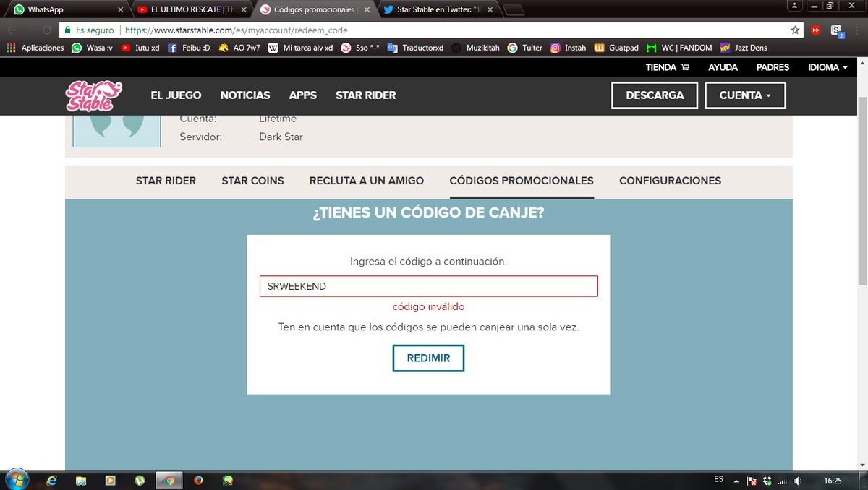The image size is (868, 490).
Task: Click the volume speaker tray icon
Action: pos(797,481)
